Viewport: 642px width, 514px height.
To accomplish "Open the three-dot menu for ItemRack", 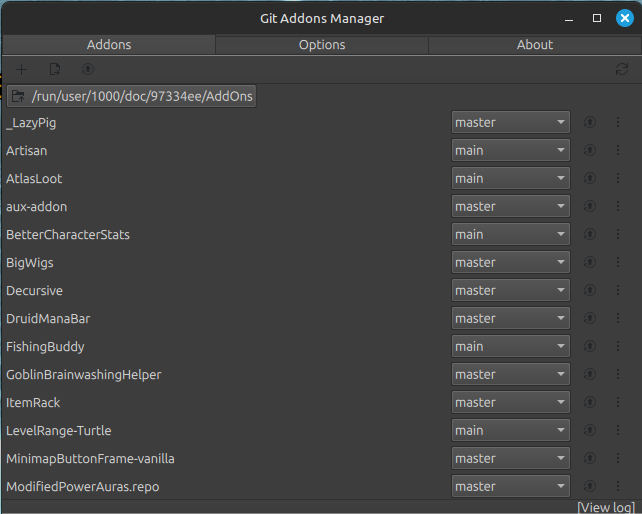I will (618, 402).
